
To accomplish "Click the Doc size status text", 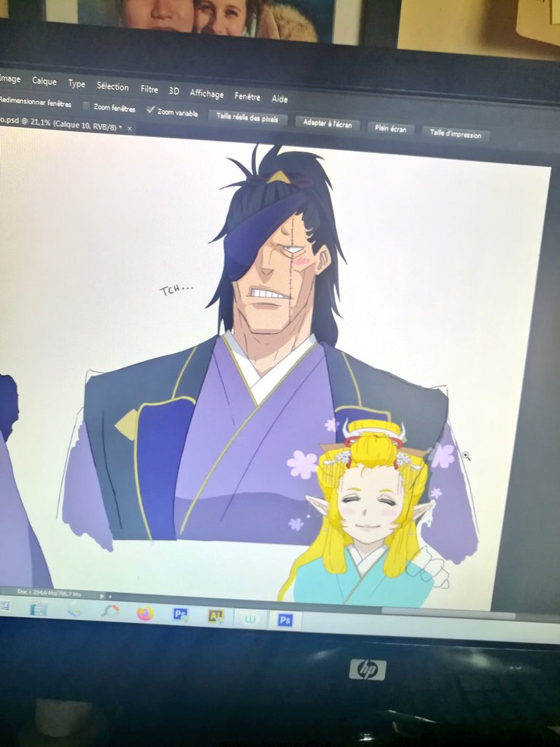I will pyautogui.click(x=49, y=592).
